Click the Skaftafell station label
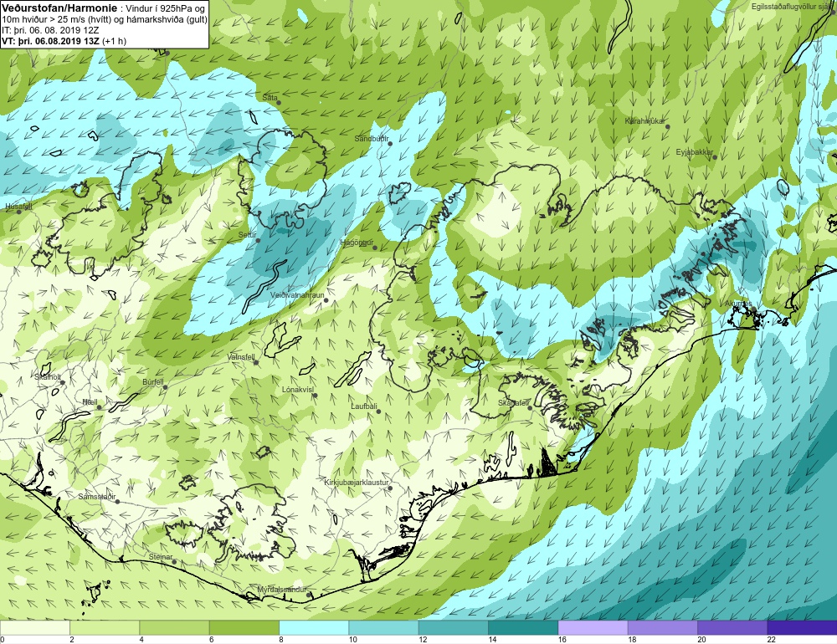This screenshot has width=837, height=644. (x=513, y=403)
